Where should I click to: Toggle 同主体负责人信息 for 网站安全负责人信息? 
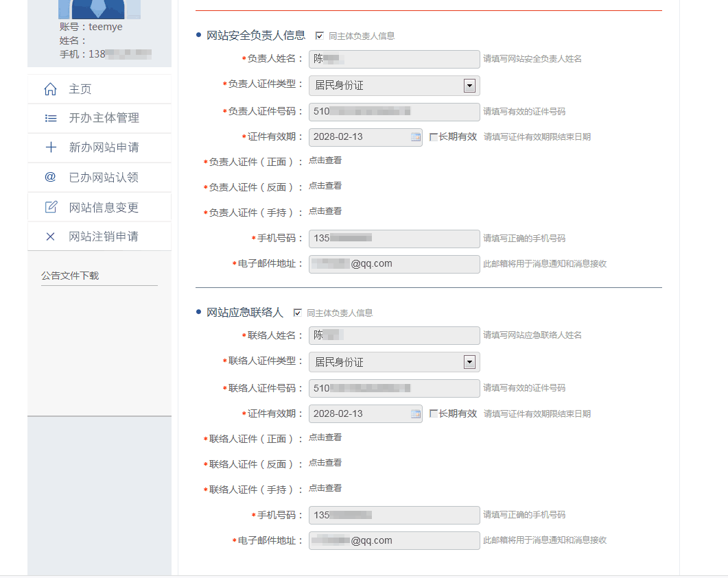click(x=320, y=36)
